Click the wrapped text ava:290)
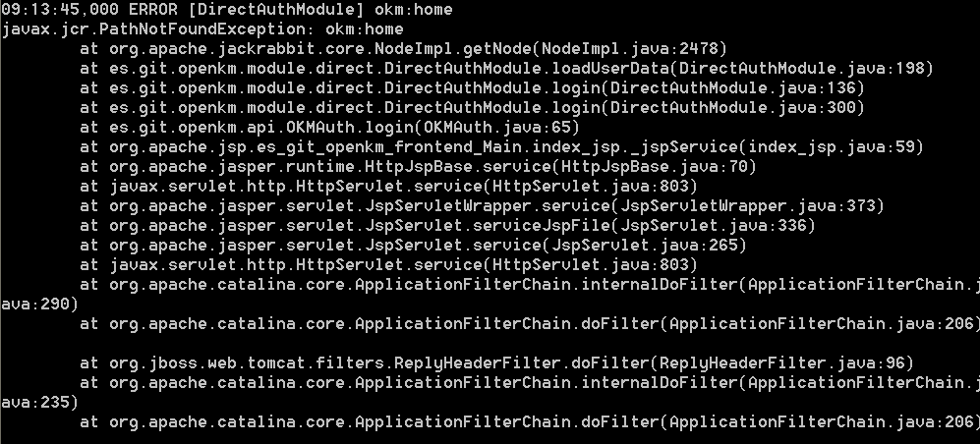The width and height of the screenshot is (980, 444). click(x=39, y=305)
